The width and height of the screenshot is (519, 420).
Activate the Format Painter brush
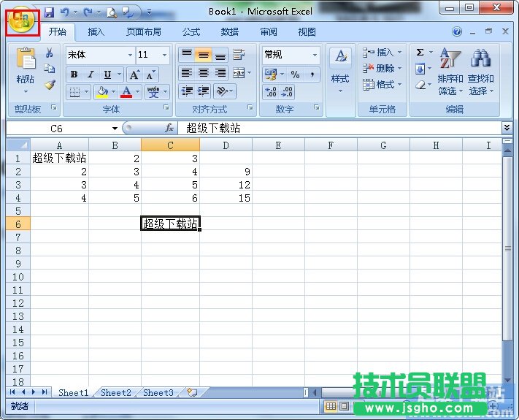pos(50,85)
